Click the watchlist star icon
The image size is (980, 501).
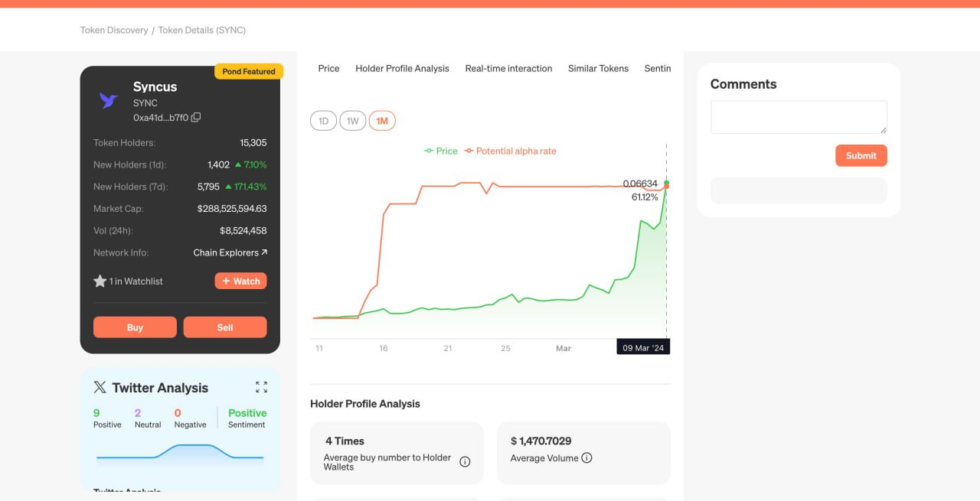pyautogui.click(x=100, y=281)
